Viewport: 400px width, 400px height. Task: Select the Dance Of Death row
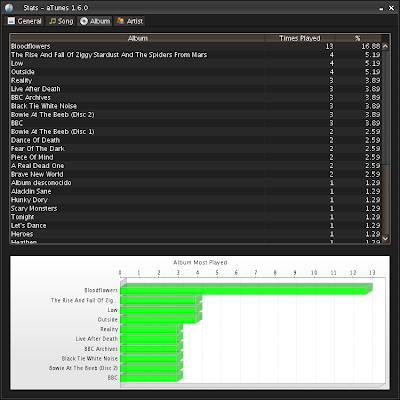(196, 140)
